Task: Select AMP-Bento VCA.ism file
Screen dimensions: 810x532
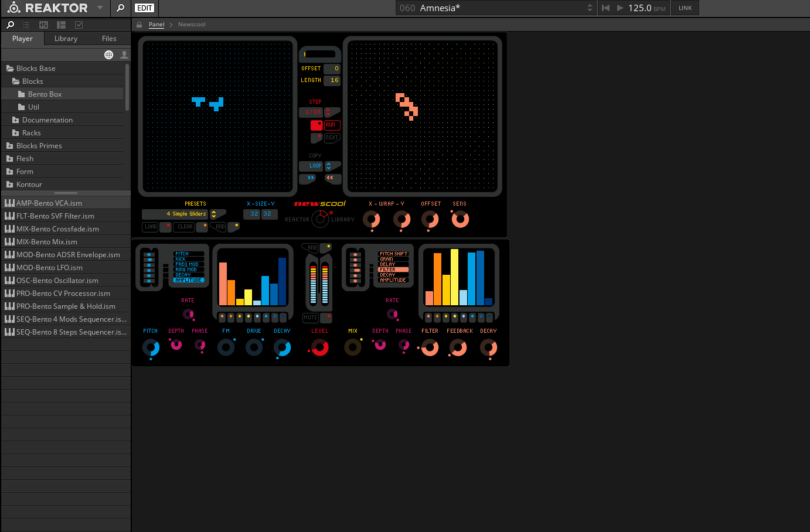Action: pos(66,203)
